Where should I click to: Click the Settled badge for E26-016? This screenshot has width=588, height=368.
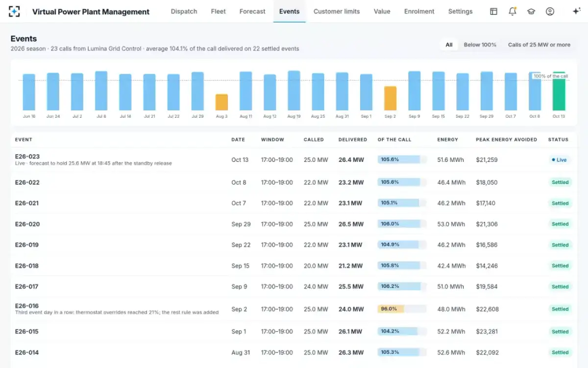click(x=560, y=309)
